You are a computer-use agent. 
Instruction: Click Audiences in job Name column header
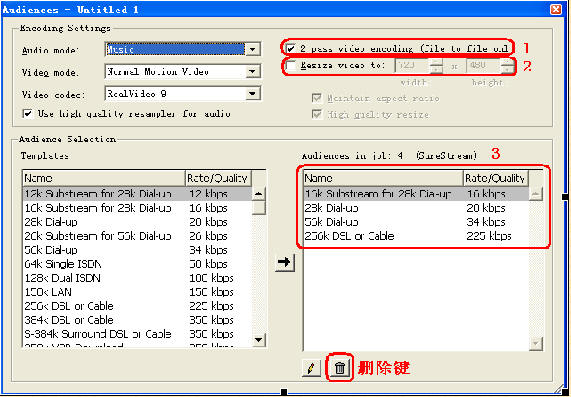tap(383, 178)
